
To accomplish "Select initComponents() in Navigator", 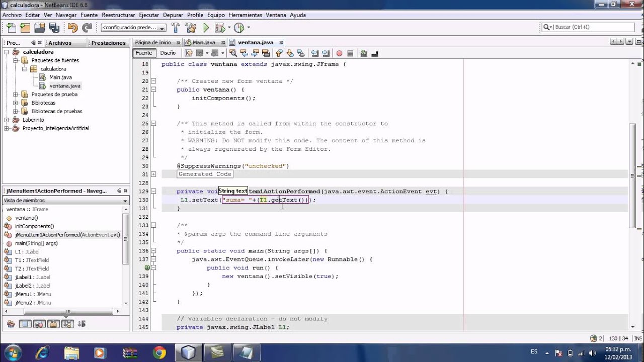I will [x=34, y=226].
